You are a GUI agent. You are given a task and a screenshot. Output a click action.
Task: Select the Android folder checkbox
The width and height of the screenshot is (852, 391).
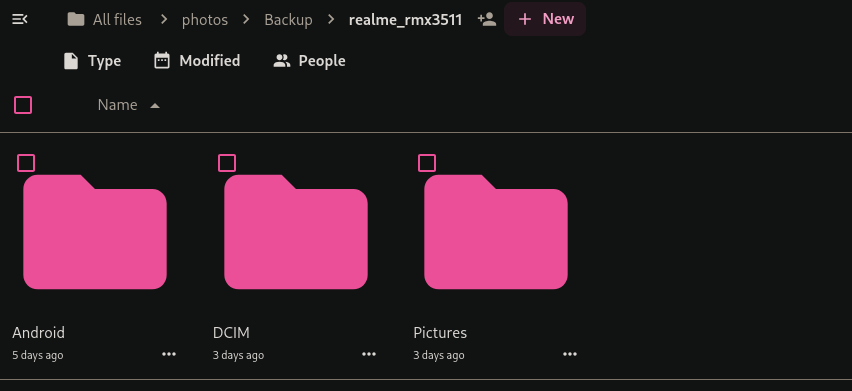click(26, 163)
